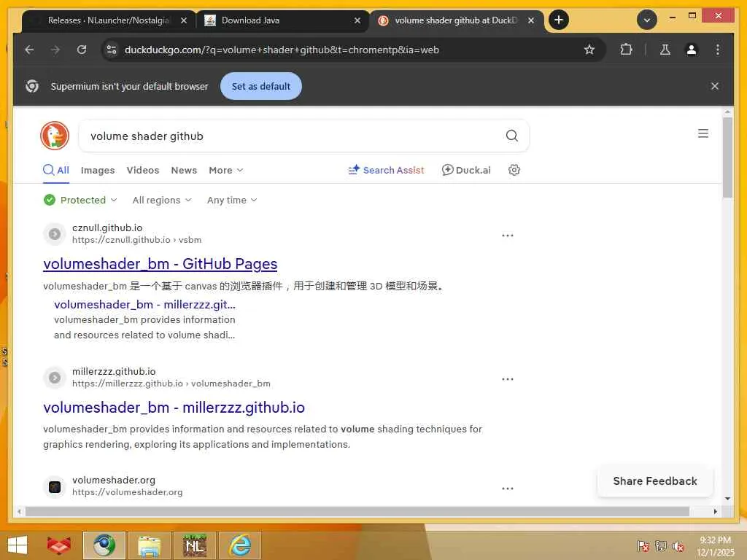
Task: Reload the DuckDuckGo page
Action: click(82, 50)
